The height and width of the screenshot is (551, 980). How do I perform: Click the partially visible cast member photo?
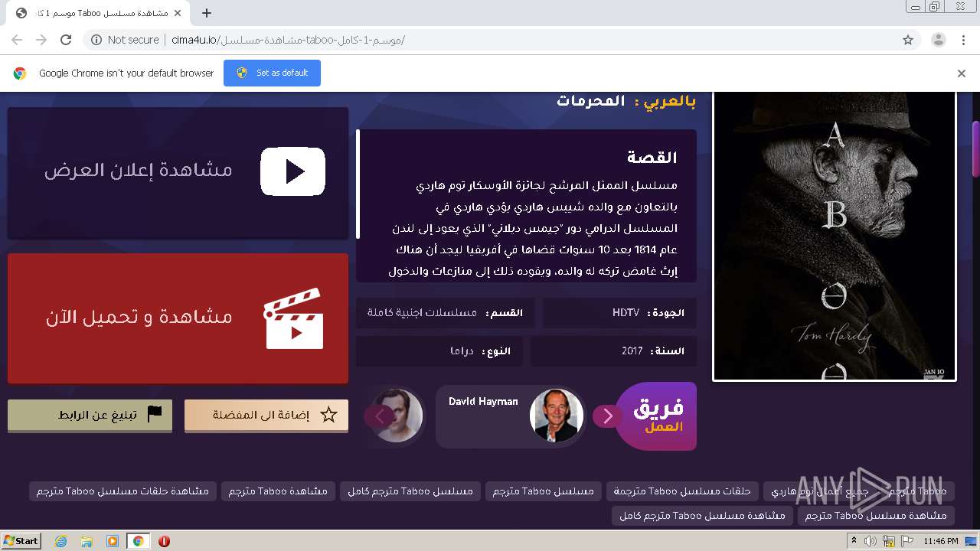[x=398, y=416]
